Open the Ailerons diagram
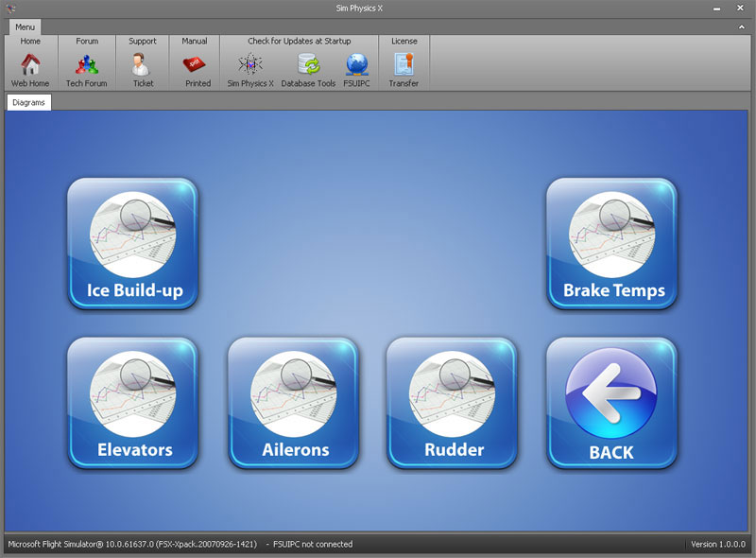This screenshot has height=558, width=756. 293,403
